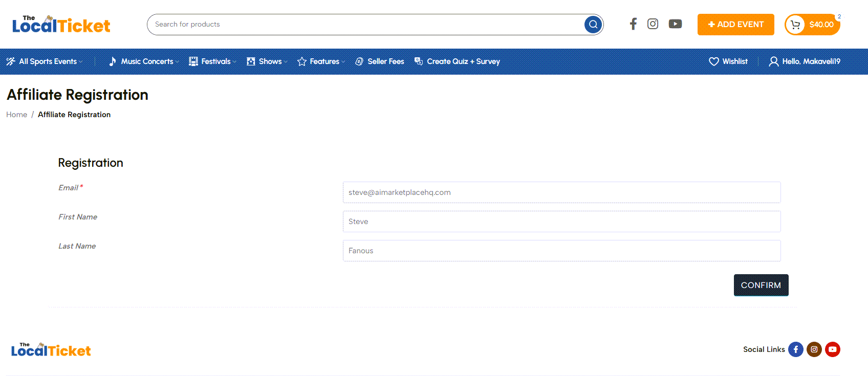Open the Shows menu
This screenshot has width=868, height=376.
pos(270,61)
